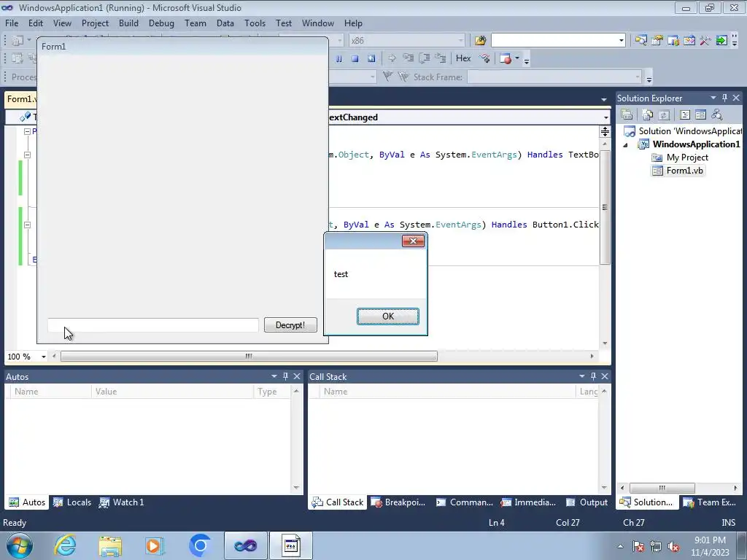747x560 pixels.
Task: Click the Solution Explorer horizontal scrollbar
Action: pos(662,488)
